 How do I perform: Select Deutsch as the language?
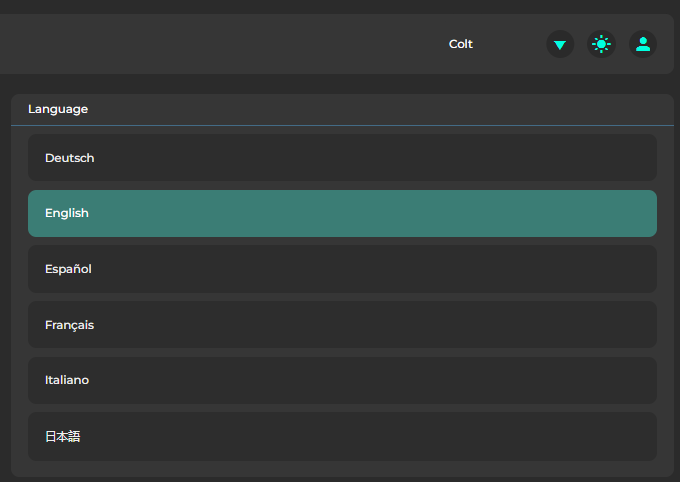[x=342, y=158]
